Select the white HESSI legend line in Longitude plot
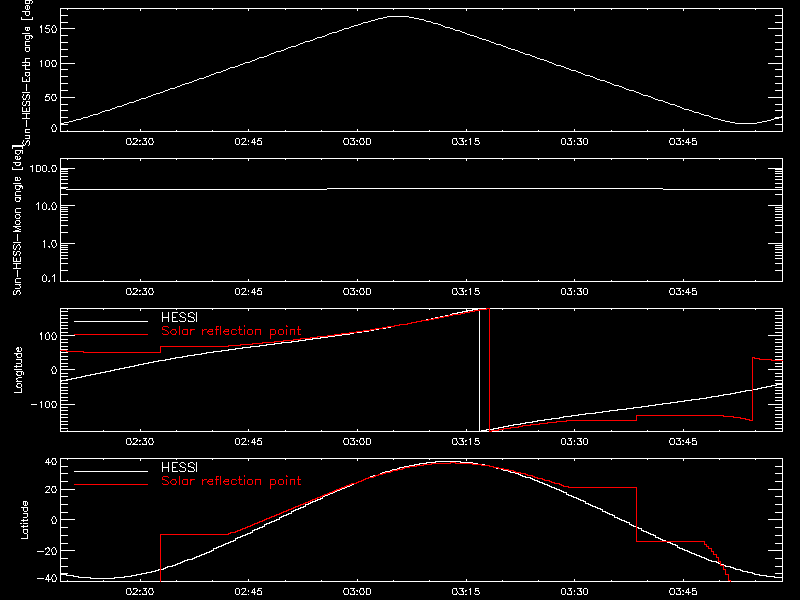Image resolution: width=800 pixels, height=600 pixels. click(111, 321)
